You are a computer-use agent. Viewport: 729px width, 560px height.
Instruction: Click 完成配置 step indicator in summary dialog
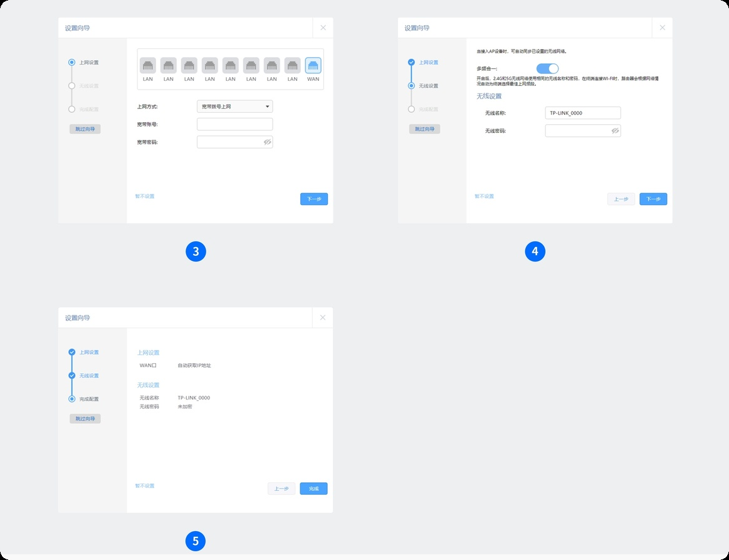pos(72,399)
